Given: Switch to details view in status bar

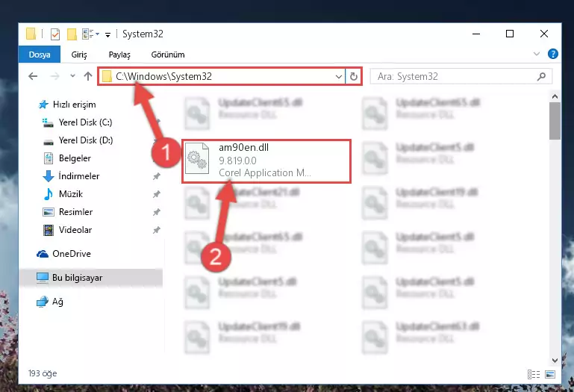Looking at the screenshot, I should [x=534, y=374].
